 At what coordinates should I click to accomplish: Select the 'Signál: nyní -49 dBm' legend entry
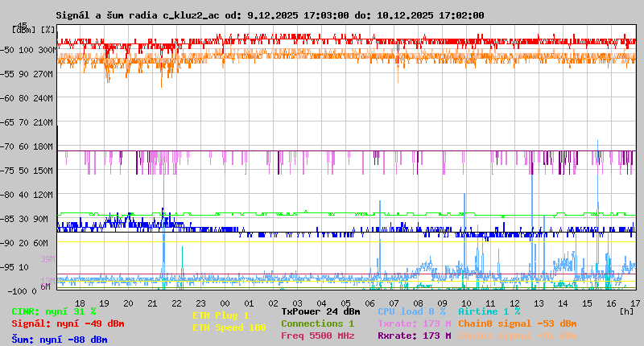68,323
